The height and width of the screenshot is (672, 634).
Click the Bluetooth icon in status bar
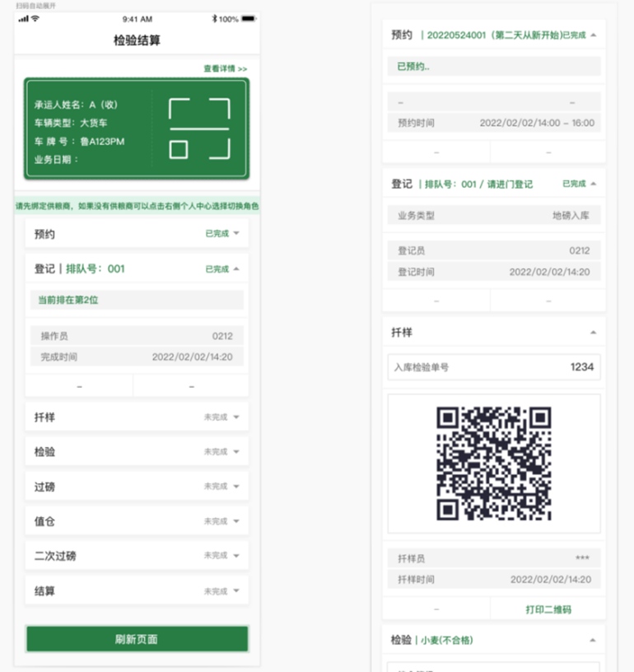point(214,18)
